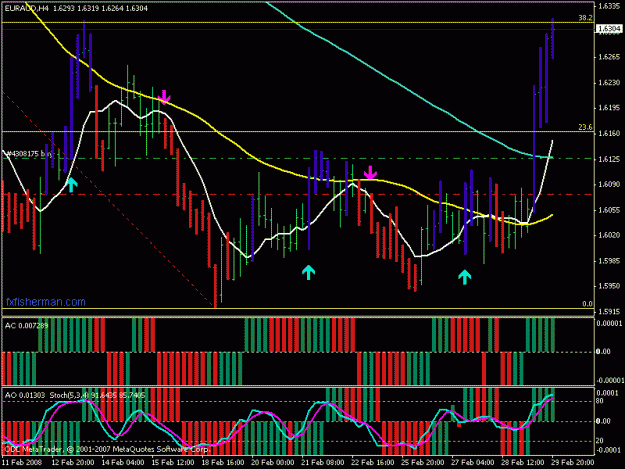625x469 pixels.
Task: Click the 15 Feb 12:00 time label
Action: (x=173, y=463)
